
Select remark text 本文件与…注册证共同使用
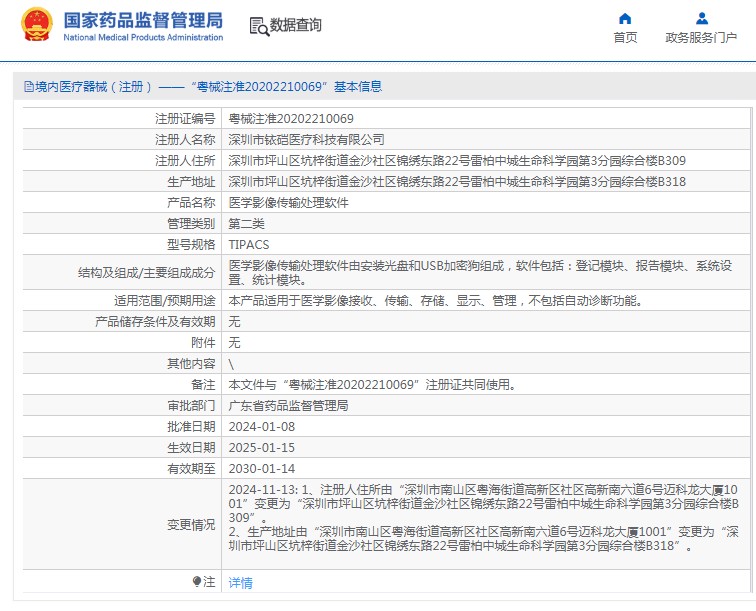click(372, 385)
